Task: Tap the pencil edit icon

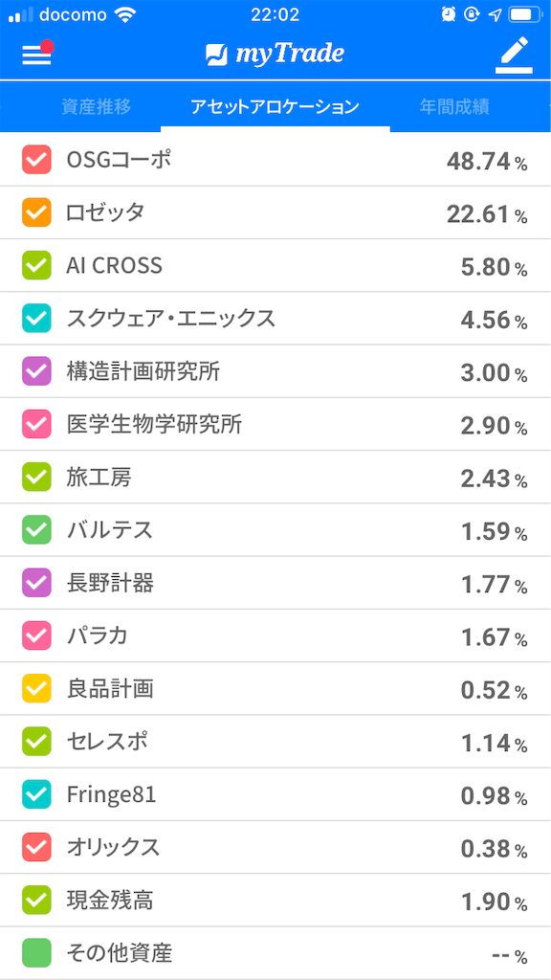Action: tap(514, 55)
